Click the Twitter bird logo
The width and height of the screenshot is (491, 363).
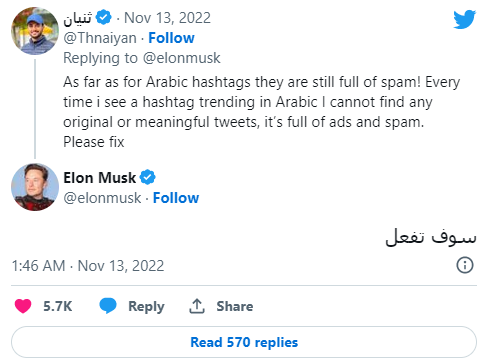[x=464, y=19]
